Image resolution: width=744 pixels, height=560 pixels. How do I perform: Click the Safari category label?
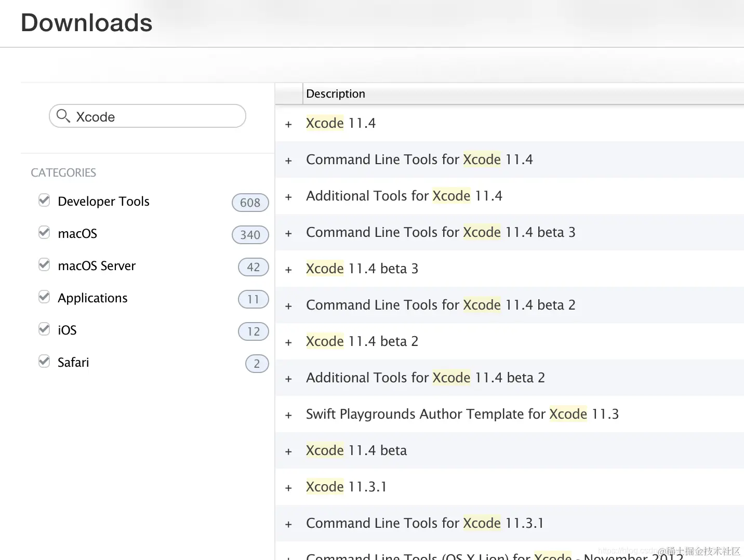[x=73, y=363]
